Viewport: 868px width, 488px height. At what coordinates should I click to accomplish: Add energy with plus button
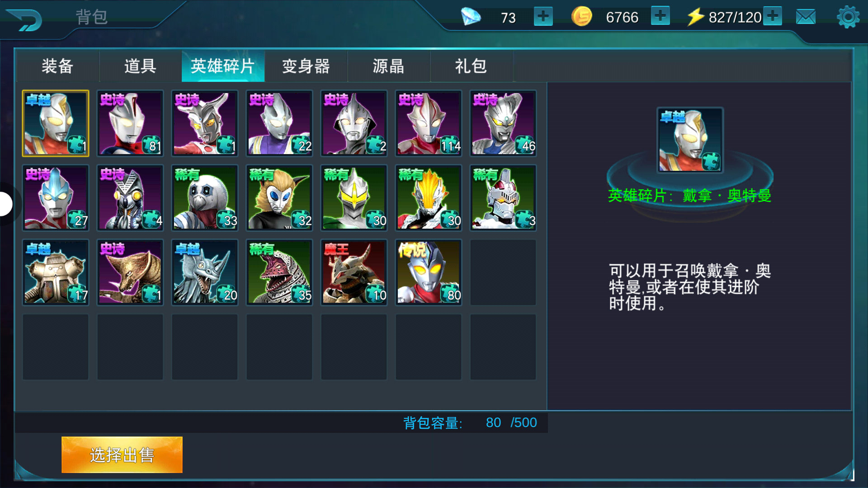[x=773, y=16]
